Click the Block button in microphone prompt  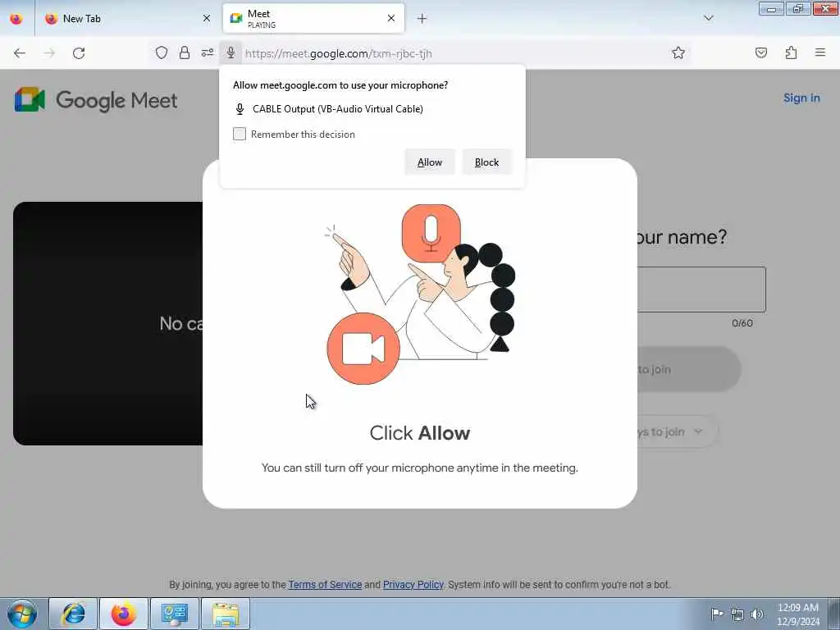click(x=486, y=162)
